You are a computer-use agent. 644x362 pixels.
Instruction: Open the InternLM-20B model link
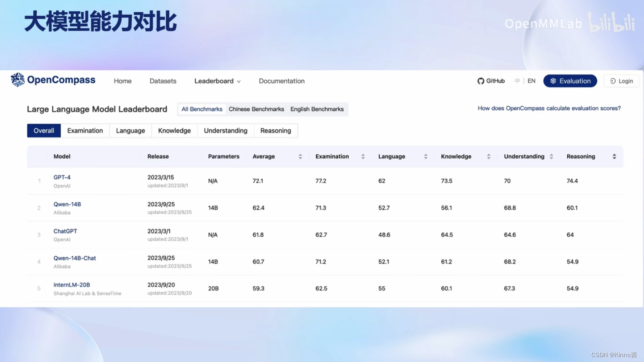coord(72,285)
